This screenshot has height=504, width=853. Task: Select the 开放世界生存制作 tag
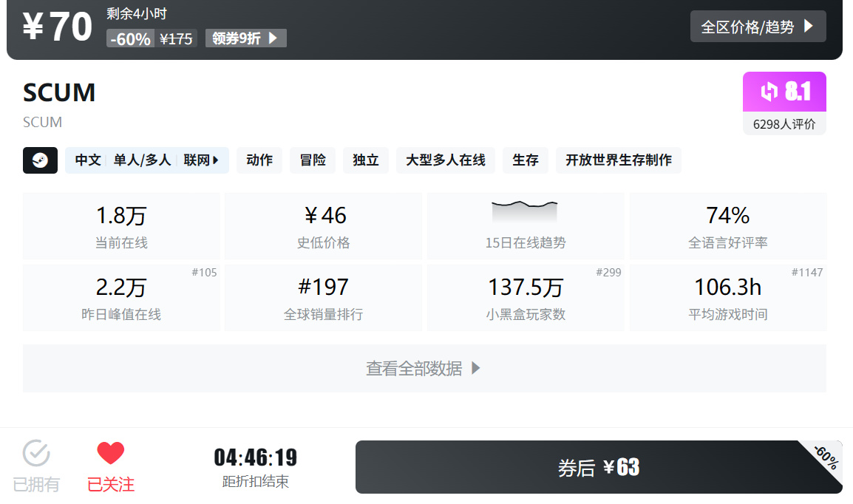(x=619, y=160)
